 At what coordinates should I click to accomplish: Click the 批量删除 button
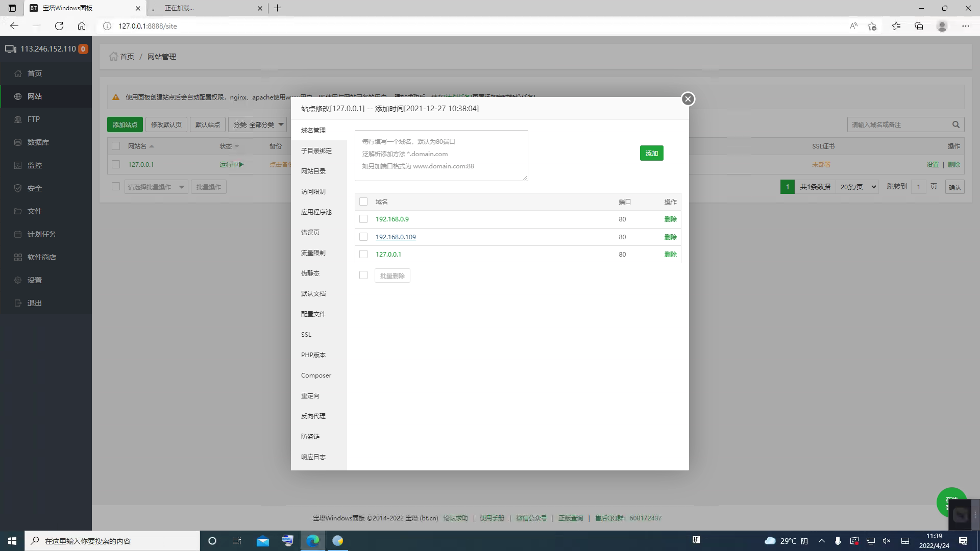coord(393,275)
